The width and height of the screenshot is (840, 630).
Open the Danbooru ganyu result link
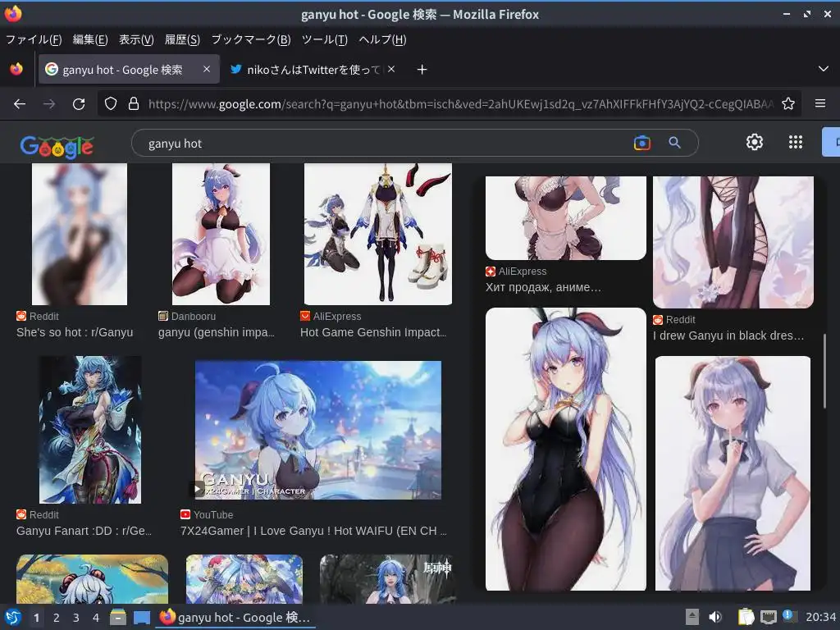coord(217,333)
